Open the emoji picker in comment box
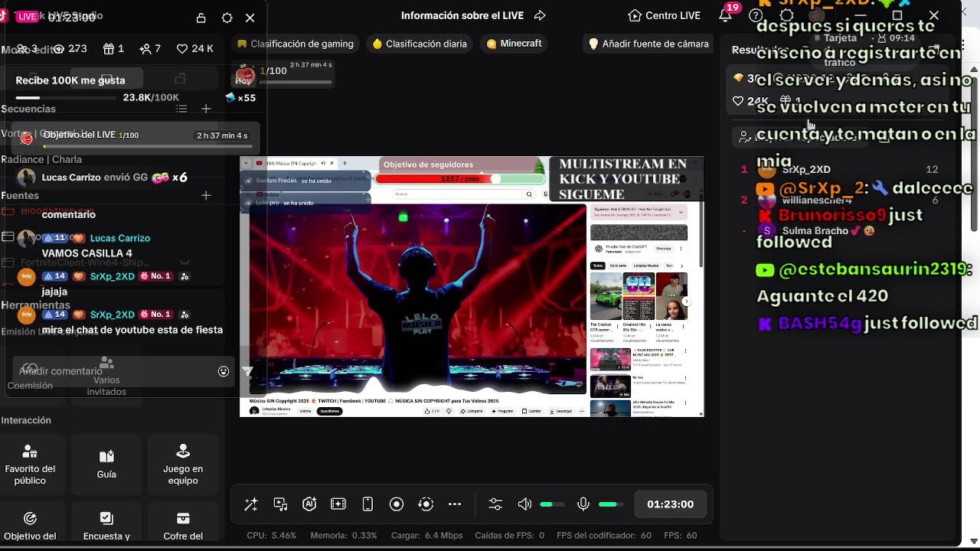This screenshot has width=980, height=551. [224, 371]
